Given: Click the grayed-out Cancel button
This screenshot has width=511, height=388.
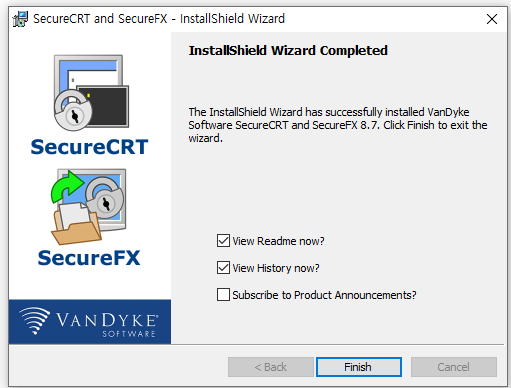Looking at the screenshot, I should point(454,367).
